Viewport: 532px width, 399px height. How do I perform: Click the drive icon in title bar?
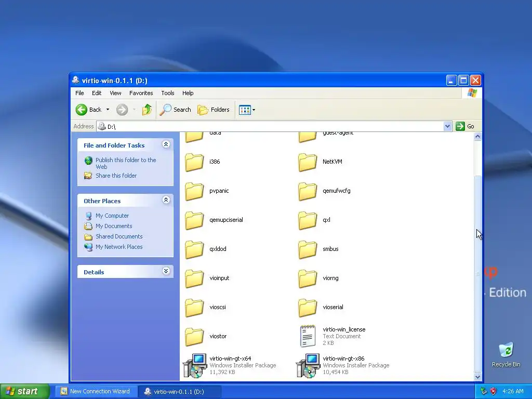click(76, 80)
